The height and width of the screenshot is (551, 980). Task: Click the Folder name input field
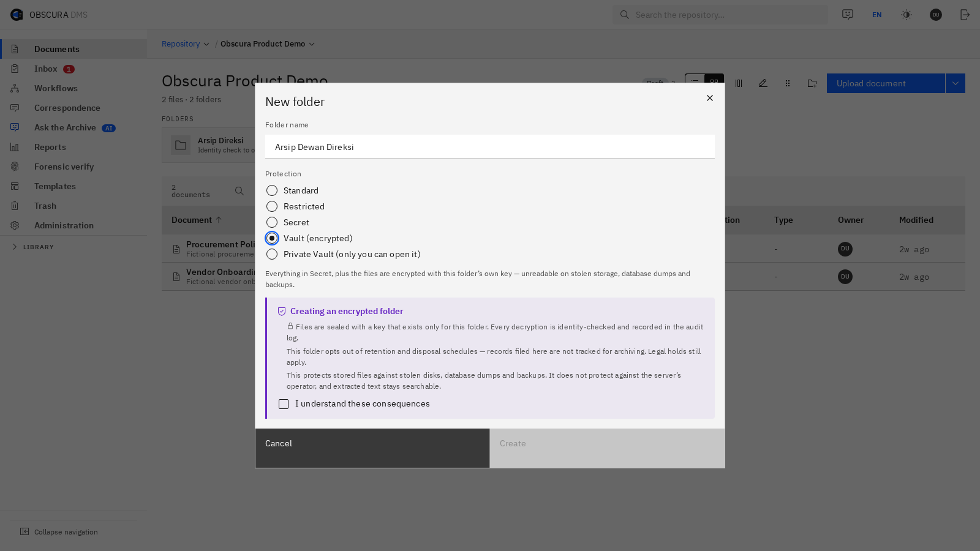point(490,147)
